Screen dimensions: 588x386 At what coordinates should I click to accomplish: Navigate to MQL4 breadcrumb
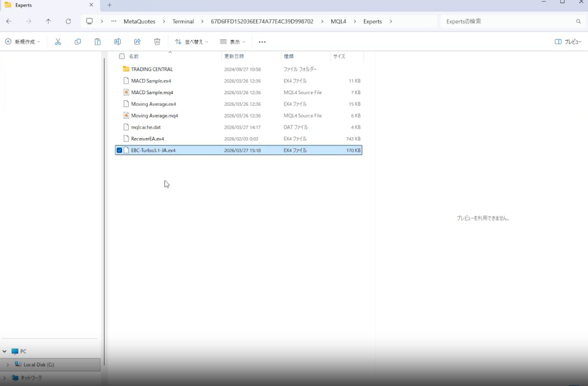point(338,22)
